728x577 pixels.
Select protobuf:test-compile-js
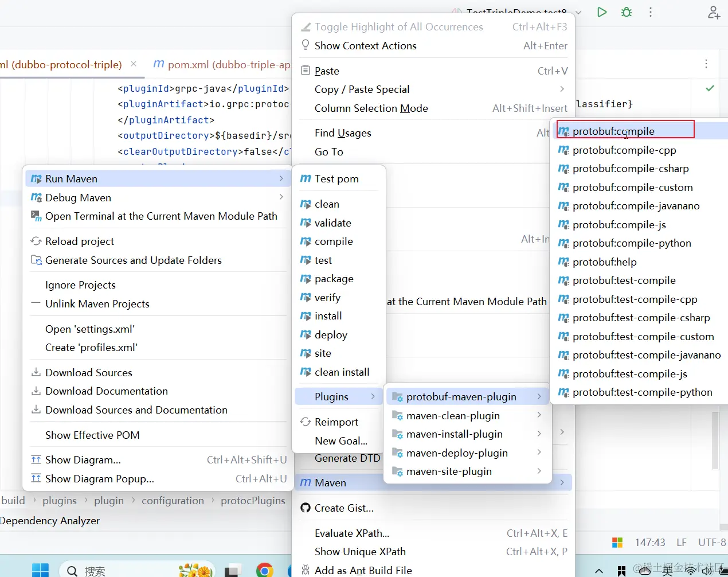click(640, 374)
